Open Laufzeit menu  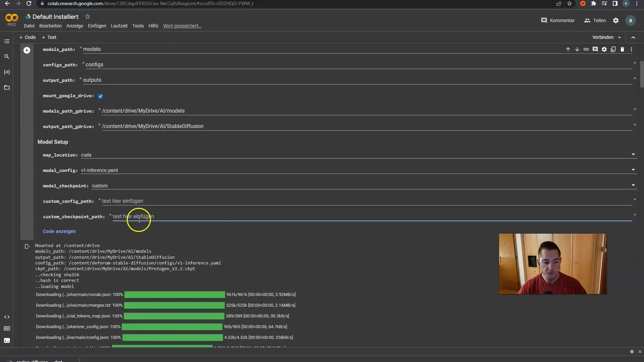coord(119,26)
